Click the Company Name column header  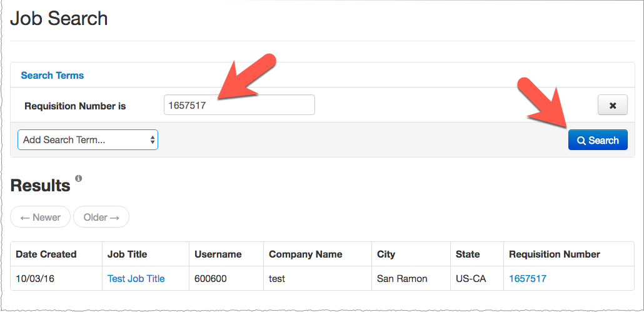pyautogui.click(x=305, y=254)
